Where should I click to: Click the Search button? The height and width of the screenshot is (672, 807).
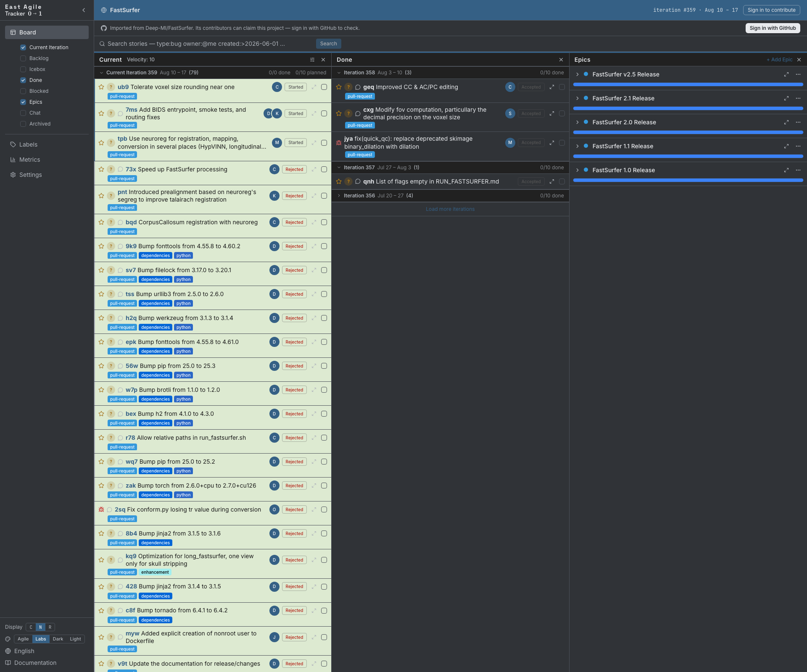click(x=328, y=44)
